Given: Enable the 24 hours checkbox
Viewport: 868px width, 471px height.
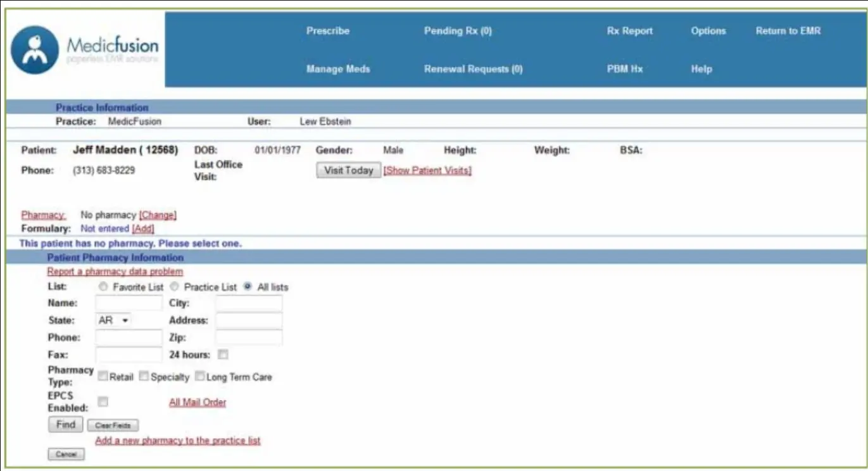Looking at the screenshot, I should tap(222, 355).
